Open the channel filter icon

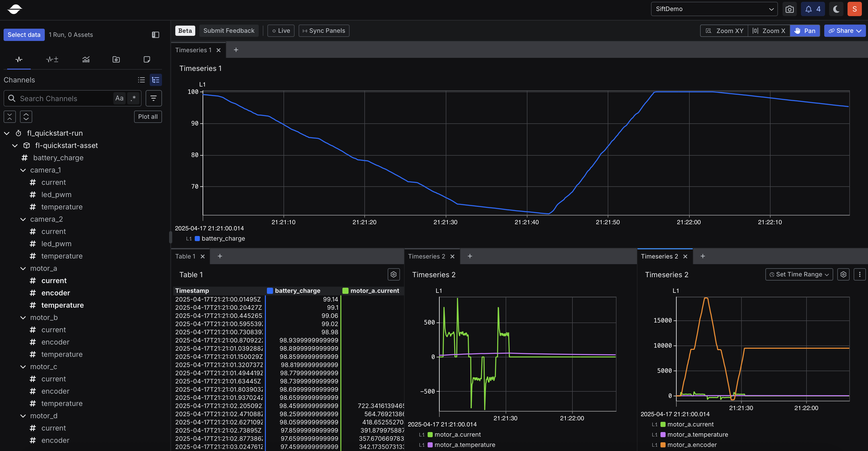(x=153, y=98)
